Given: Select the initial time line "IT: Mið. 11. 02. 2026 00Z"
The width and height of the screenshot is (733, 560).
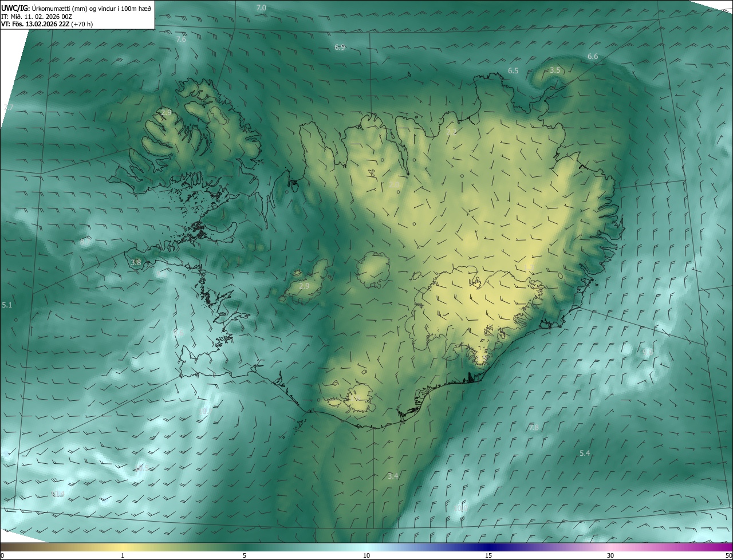Looking at the screenshot, I should [36, 17].
